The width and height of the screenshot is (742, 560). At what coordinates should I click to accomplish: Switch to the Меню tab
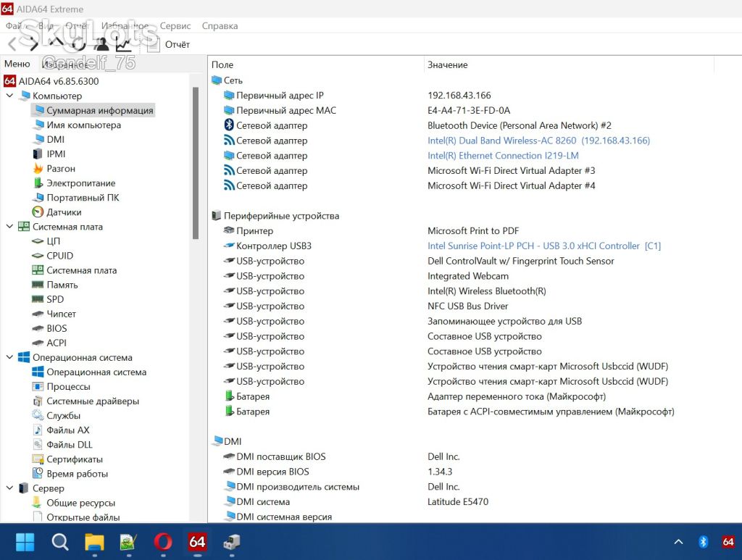click(17, 64)
